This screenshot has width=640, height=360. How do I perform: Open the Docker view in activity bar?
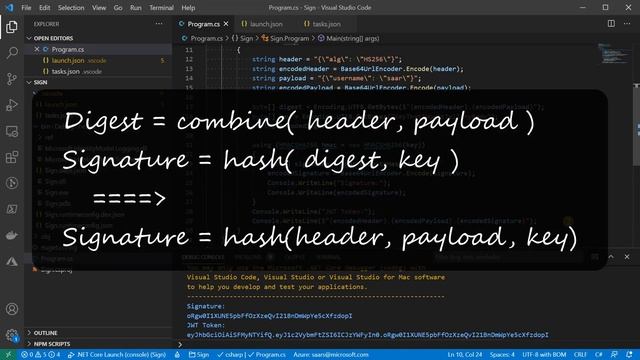(12, 236)
